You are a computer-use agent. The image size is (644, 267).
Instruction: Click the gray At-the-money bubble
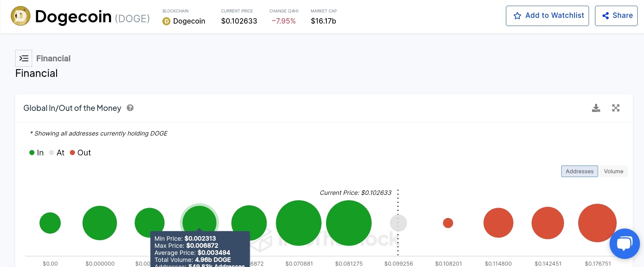tap(398, 223)
